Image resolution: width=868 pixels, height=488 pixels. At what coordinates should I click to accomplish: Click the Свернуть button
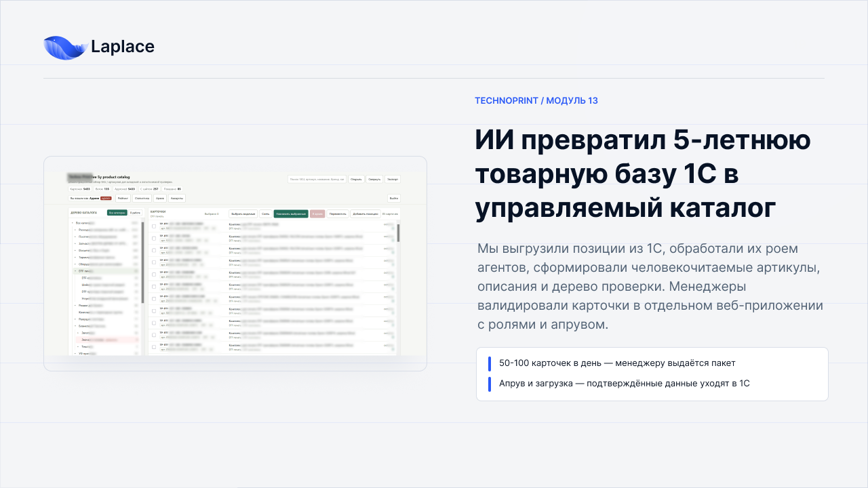(374, 179)
